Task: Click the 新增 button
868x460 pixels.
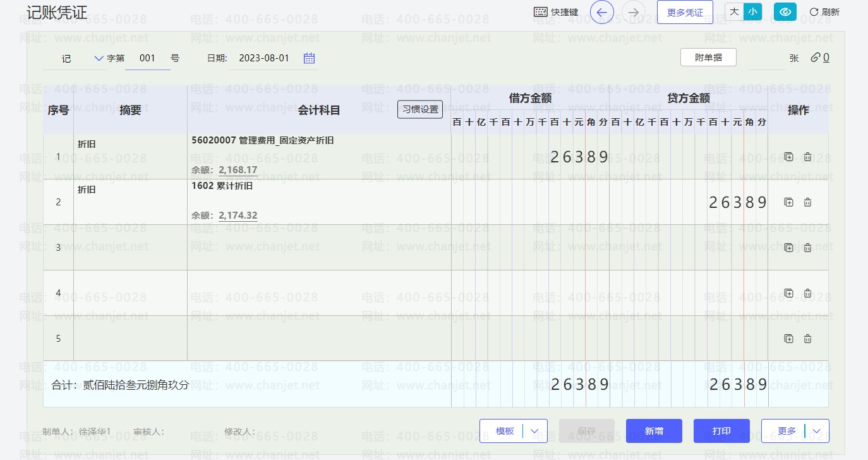Action: pos(654,431)
